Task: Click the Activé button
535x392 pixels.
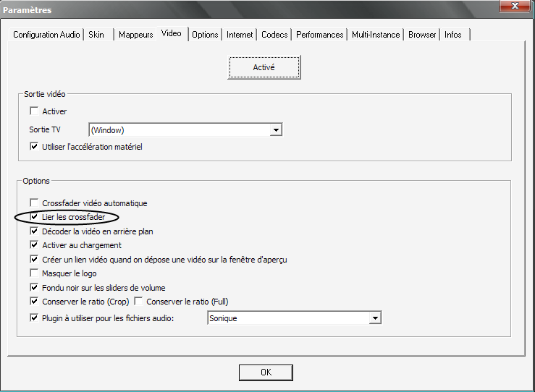Action: point(264,67)
